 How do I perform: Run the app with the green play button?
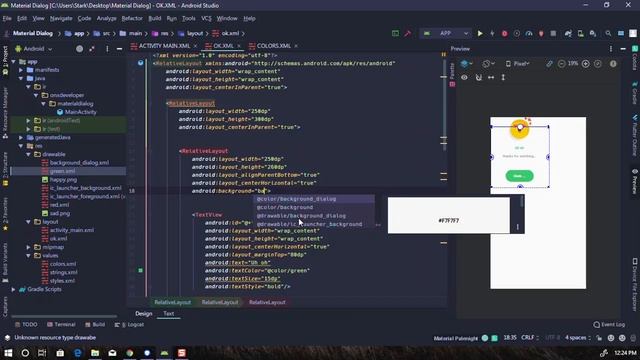tap(480, 33)
